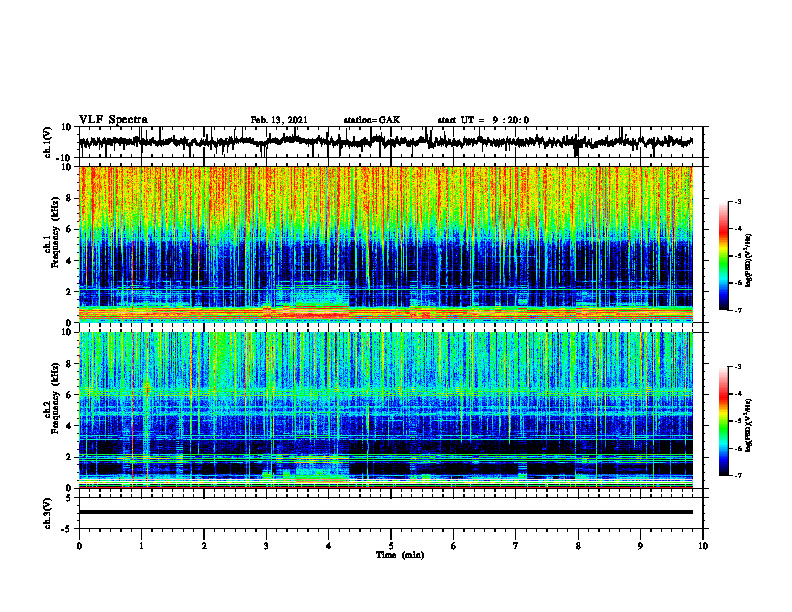Viewport: 792px width, 612px height.
Task: Click time axis tick label "3"
Action: [x=266, y=546]
